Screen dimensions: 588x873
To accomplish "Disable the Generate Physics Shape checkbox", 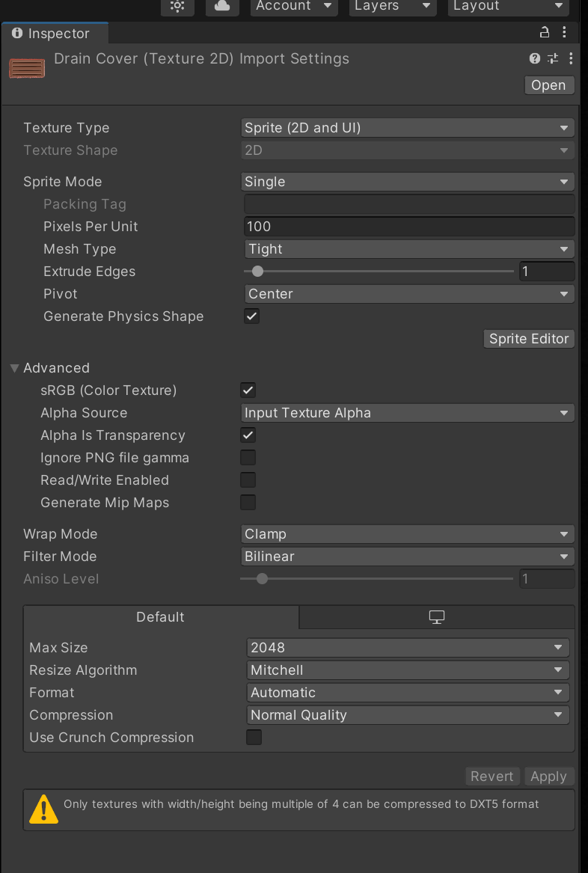I will pyautogui.click(x=252, y=316).
